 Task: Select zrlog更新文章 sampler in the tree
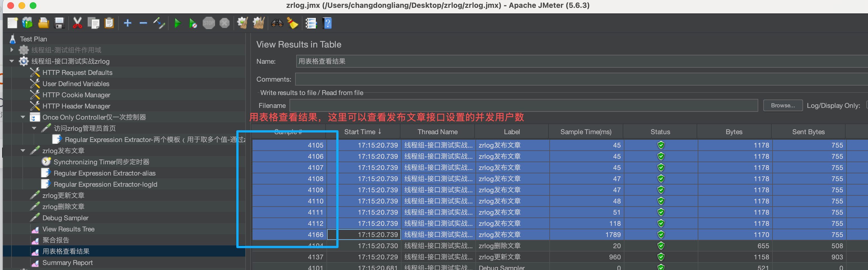(x=63, y=195)
